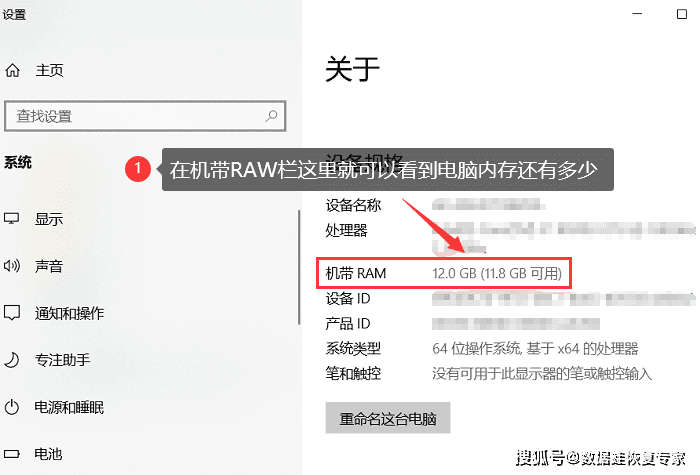Open 专注助手 settings

(x=62, y=360)
